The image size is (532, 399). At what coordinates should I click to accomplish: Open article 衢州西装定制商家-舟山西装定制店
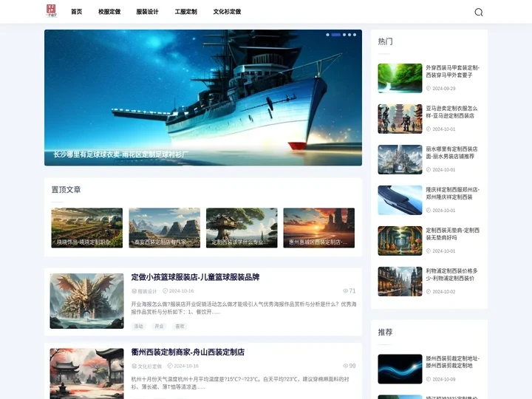point(188,352)
